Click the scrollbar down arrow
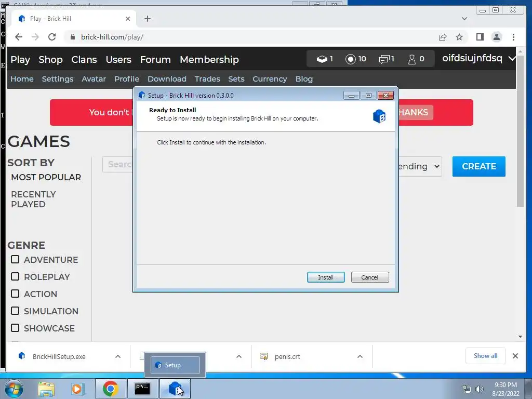532x399 pixels. tap(520, 337)
